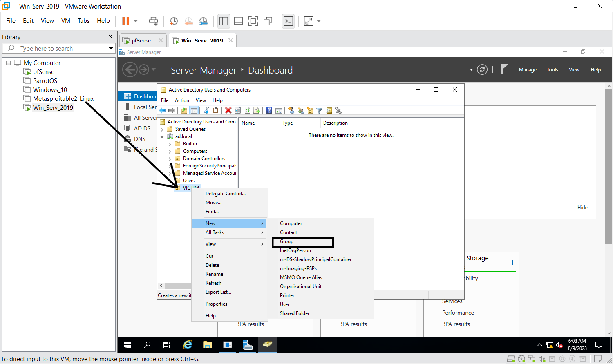Open the VMware VM menu
The width and height of the screenshot is (613, 364).
click(x=66, y=21)
